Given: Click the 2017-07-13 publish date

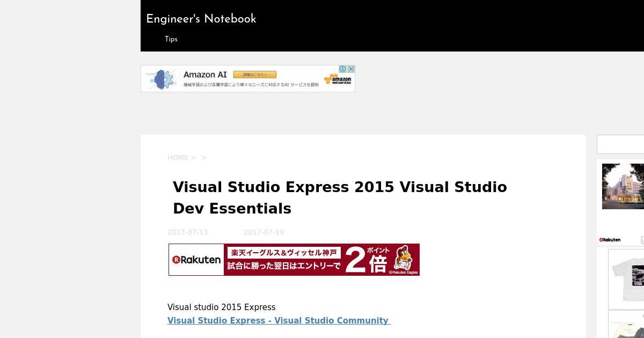Looking at the screenshot, I should click(x=187, y=232).
